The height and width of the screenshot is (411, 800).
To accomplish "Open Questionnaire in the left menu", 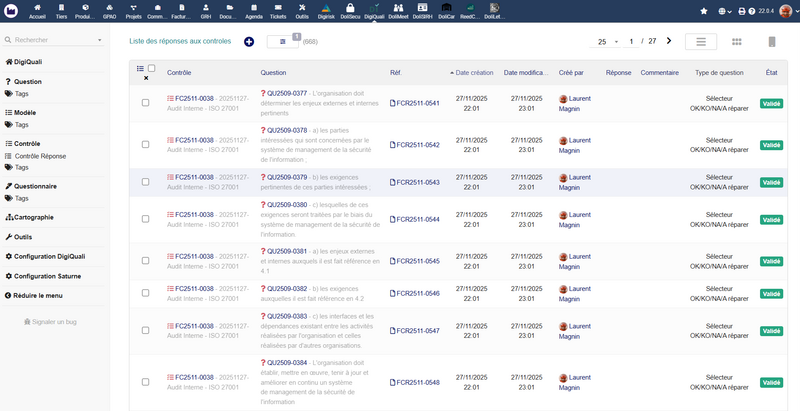I will pos(35,187).
